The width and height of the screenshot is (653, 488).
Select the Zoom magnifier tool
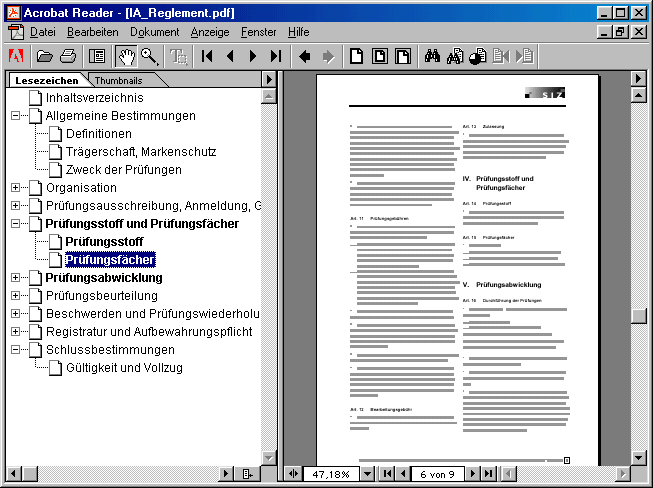tap(149, 56)
